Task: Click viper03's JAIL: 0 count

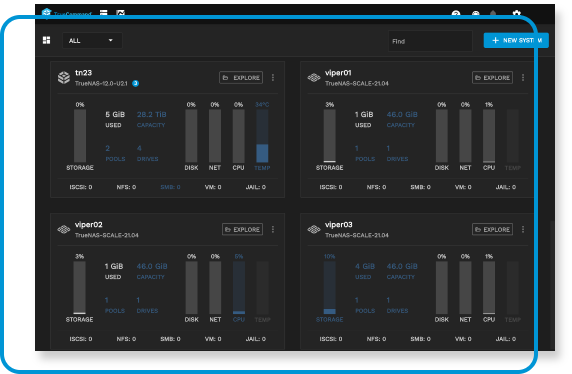Action: pos(506,339)
